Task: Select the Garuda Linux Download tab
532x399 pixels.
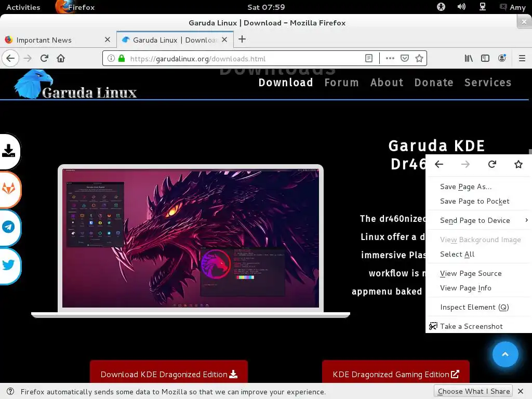Action: point(175,39)
